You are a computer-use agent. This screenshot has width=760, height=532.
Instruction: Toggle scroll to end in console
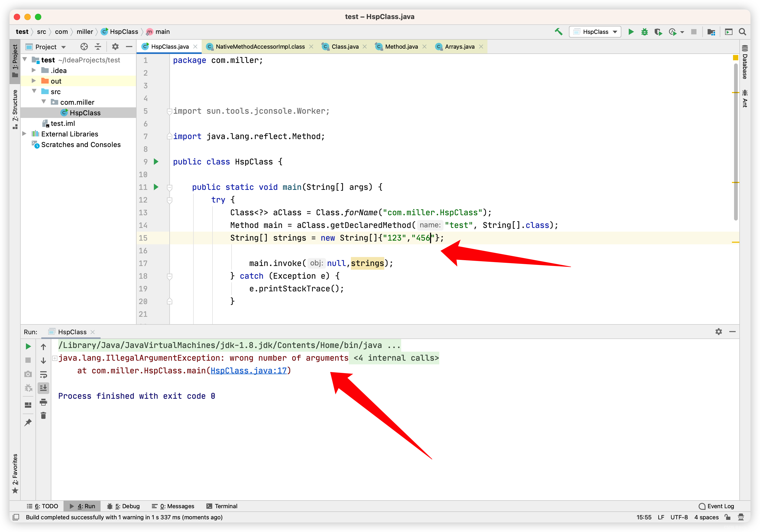[x=43, y=388]
